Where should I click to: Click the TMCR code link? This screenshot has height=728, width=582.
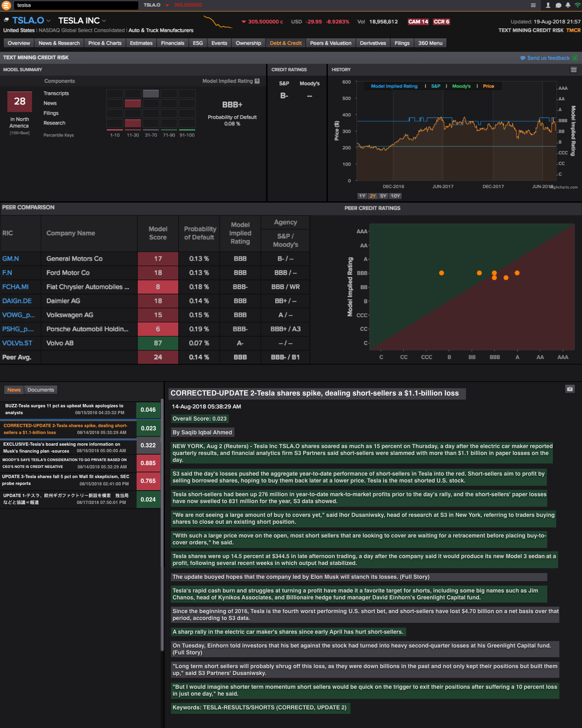tap(573, 30)
